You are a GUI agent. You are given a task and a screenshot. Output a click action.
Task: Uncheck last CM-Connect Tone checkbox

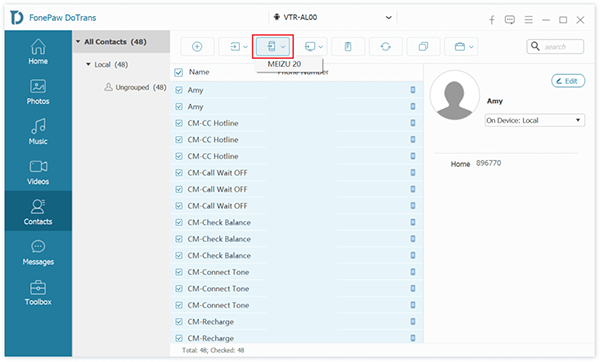[179, 305]
